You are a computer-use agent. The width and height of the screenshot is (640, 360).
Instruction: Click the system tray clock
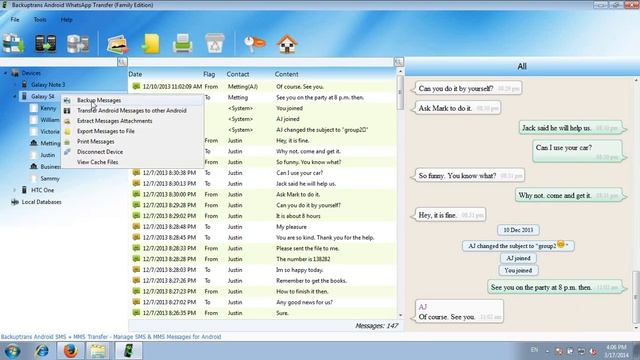[616, 351]
